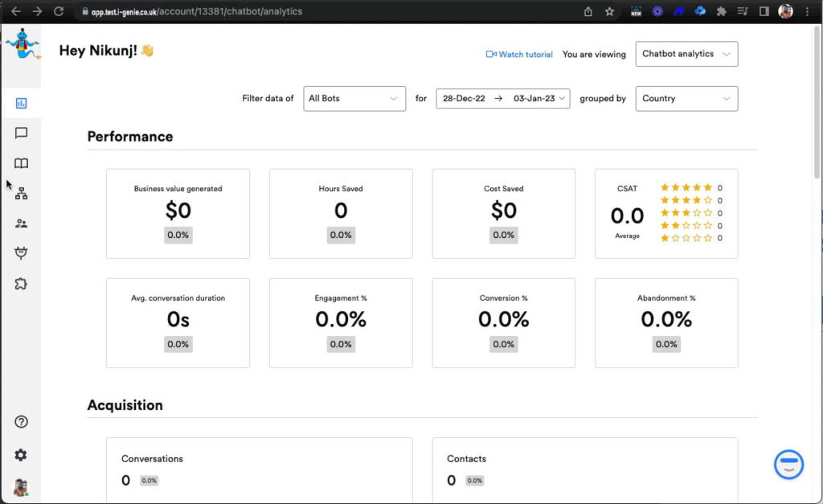Open the chat widget launcher bubble
823x504 pixels.
[788, 464]
